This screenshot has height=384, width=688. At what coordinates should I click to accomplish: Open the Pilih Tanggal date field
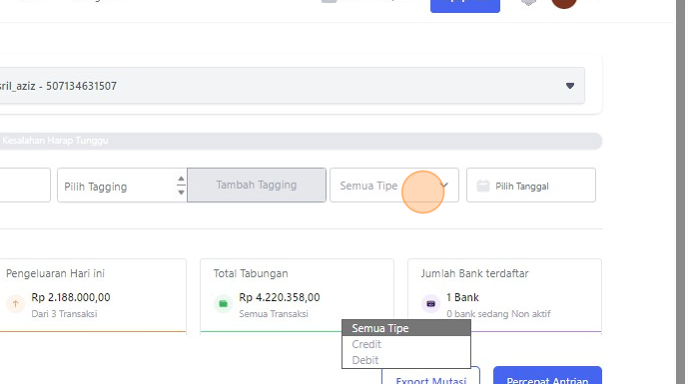[x=531, y=185]
